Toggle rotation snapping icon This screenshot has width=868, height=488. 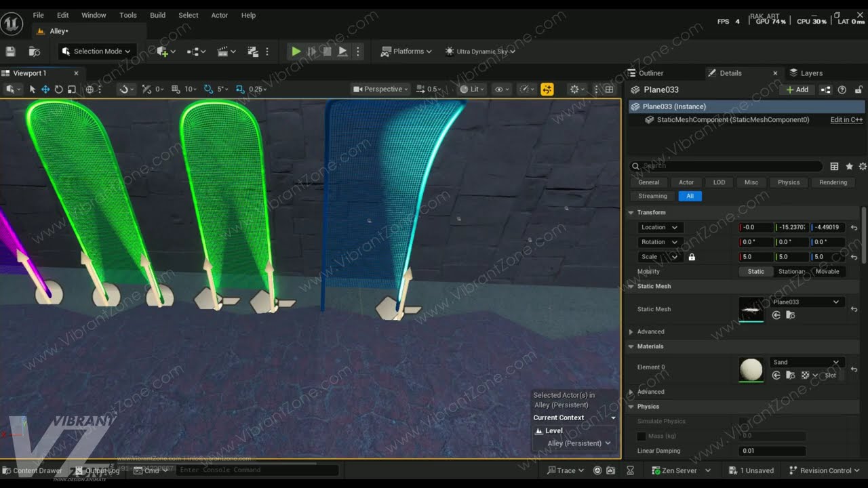(x=208, y=89)
